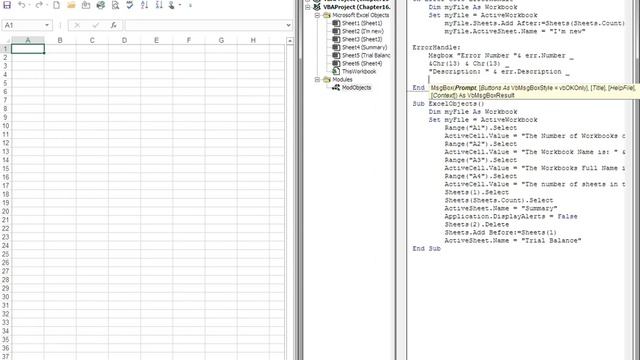Click the Spelling check icon
The image size is (640, 360).
[x=130, y=5]
